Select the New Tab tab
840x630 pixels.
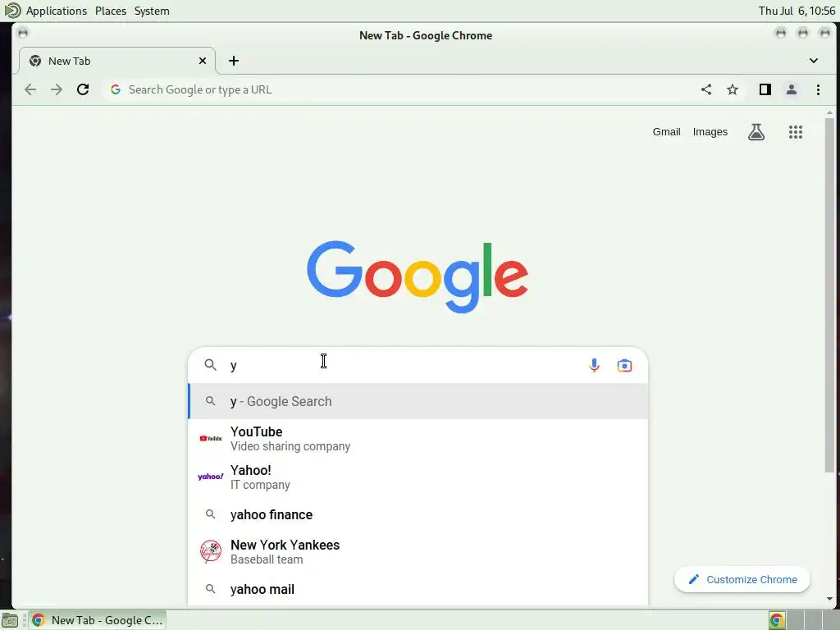pyautogui.click(x=117, y=61)
